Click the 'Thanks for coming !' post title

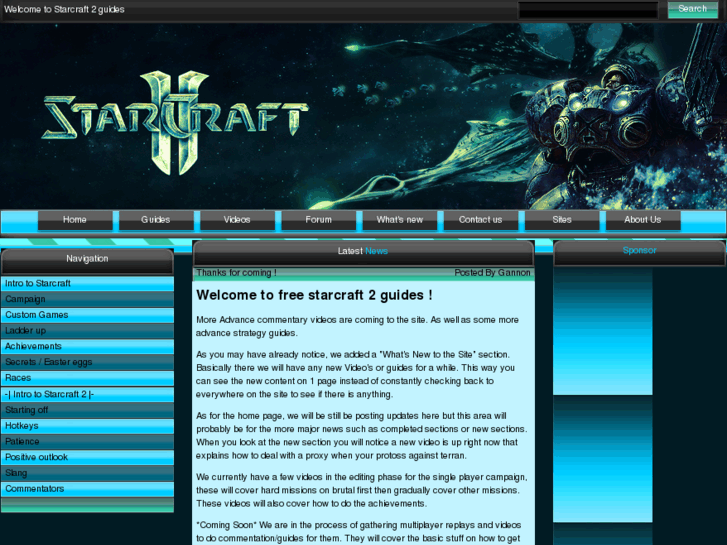[236, 273]
